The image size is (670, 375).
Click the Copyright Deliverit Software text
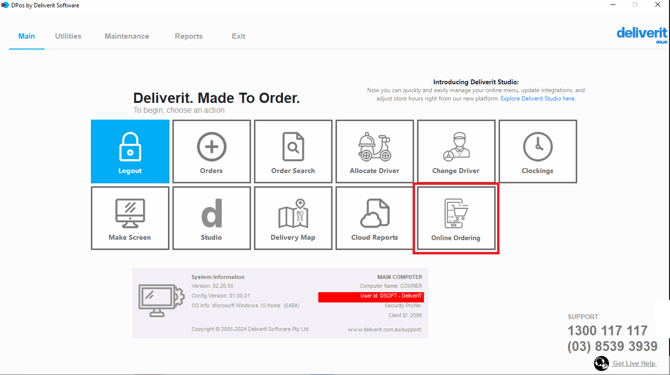tap(250, 329)
